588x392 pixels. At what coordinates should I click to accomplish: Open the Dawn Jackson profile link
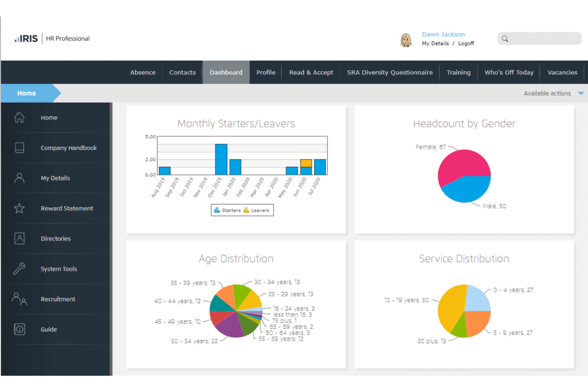(443, 34)
